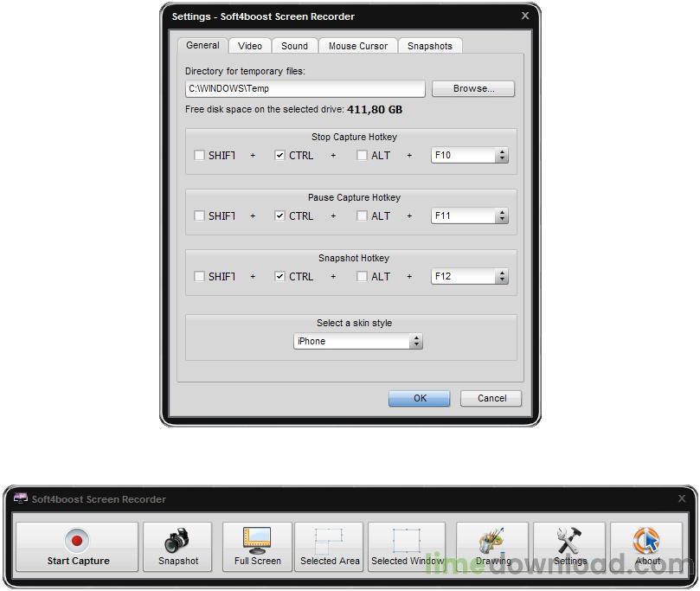Select the Selected Area capture icon
Viewport: 700px width, 591px height.
coord(329,538)
